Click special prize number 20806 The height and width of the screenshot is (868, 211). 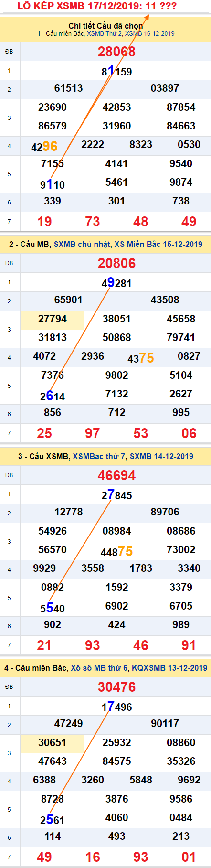(116, 263)
